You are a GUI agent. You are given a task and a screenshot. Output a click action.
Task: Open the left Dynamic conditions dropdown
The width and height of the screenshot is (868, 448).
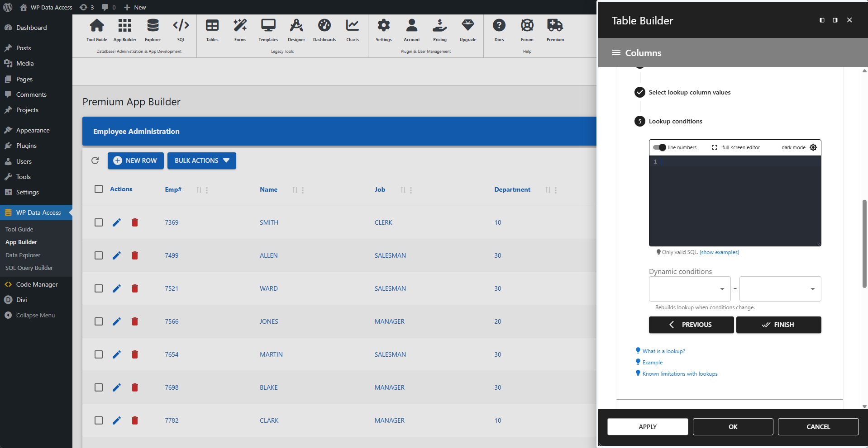[x=689, y=289]
